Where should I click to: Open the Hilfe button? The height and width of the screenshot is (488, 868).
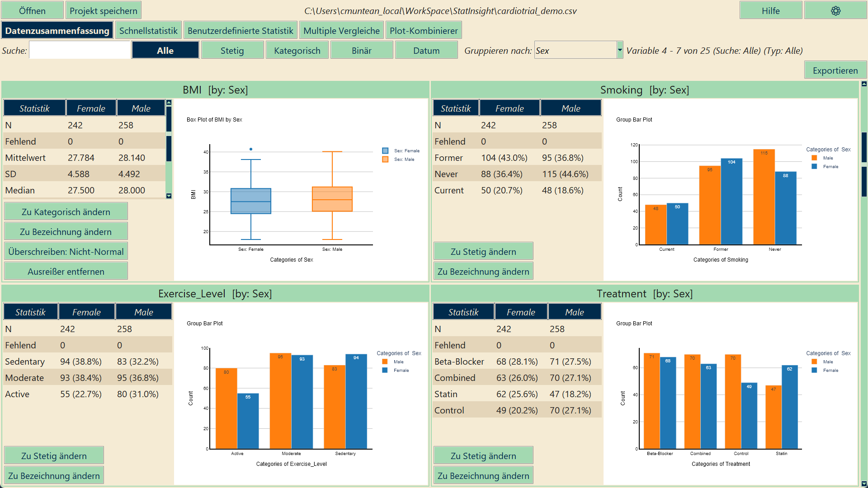click(x=771, y=10)
